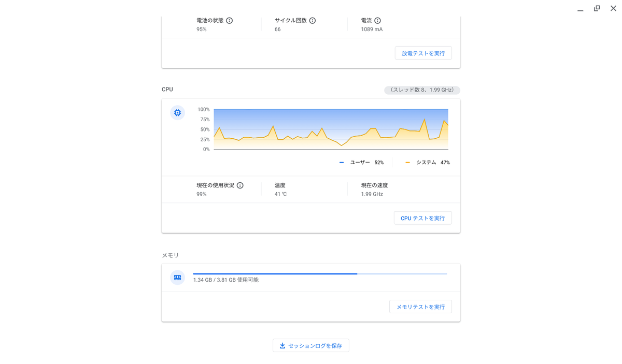The width and height of the screenshot is (622, 364).
Task: Click the current speed value 1.99 GHz
Action: click(x=372, y=194)
